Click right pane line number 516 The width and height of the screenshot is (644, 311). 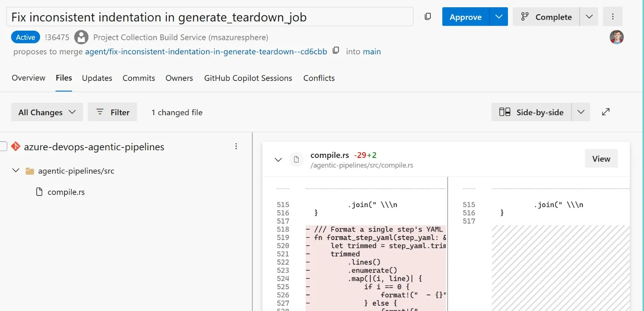[x=469, y=213]
